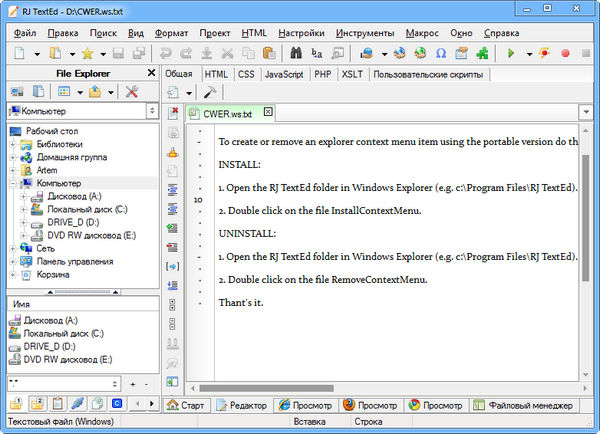
Task: Open the Компьютер location dropdown
Action: click(x=150, y=112)
